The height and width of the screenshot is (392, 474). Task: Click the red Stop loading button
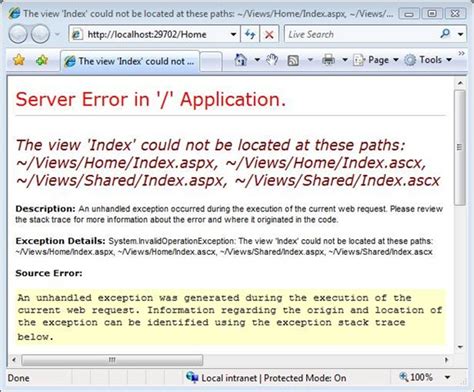(269, 34)
